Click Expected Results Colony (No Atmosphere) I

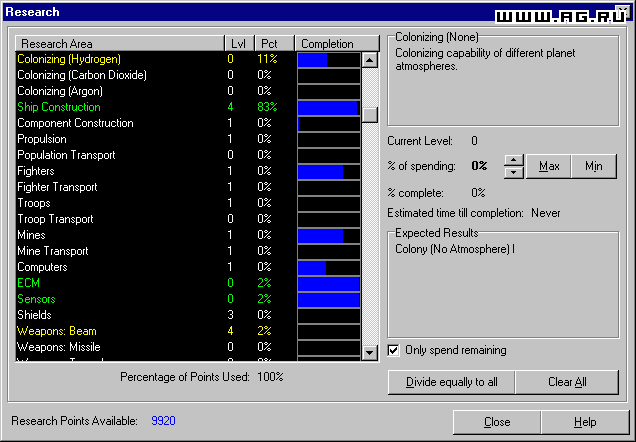pyautogui.click(x=455, y=249)
